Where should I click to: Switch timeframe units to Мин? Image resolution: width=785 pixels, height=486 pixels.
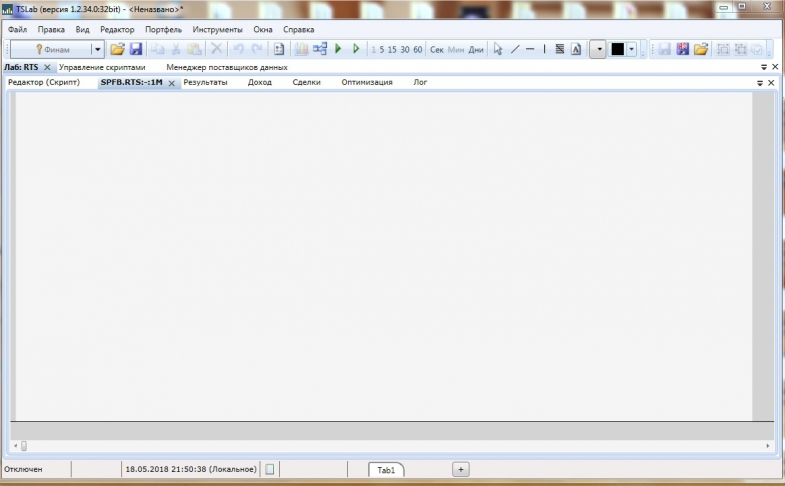point(456,50)
